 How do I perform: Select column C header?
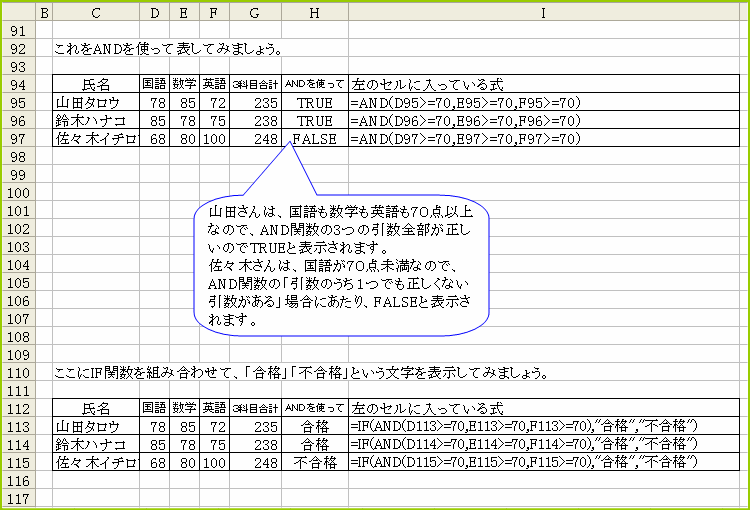[x=96, y=13]
